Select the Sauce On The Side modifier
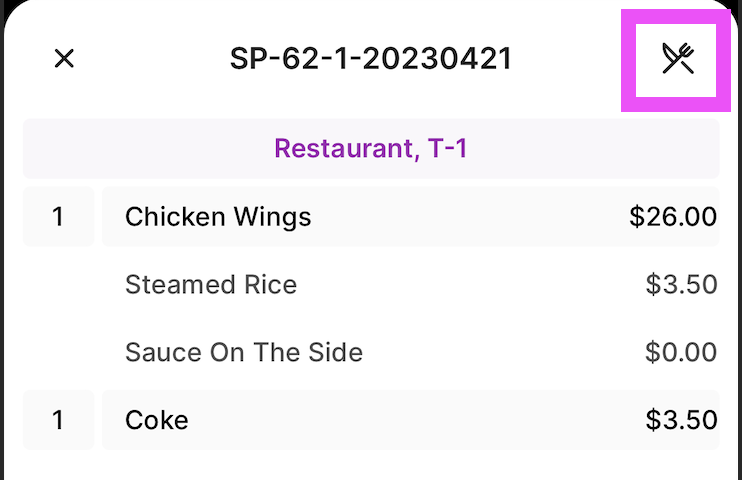Image resolution: width=742 pixels, height=480 pixels. coord(243,352)
